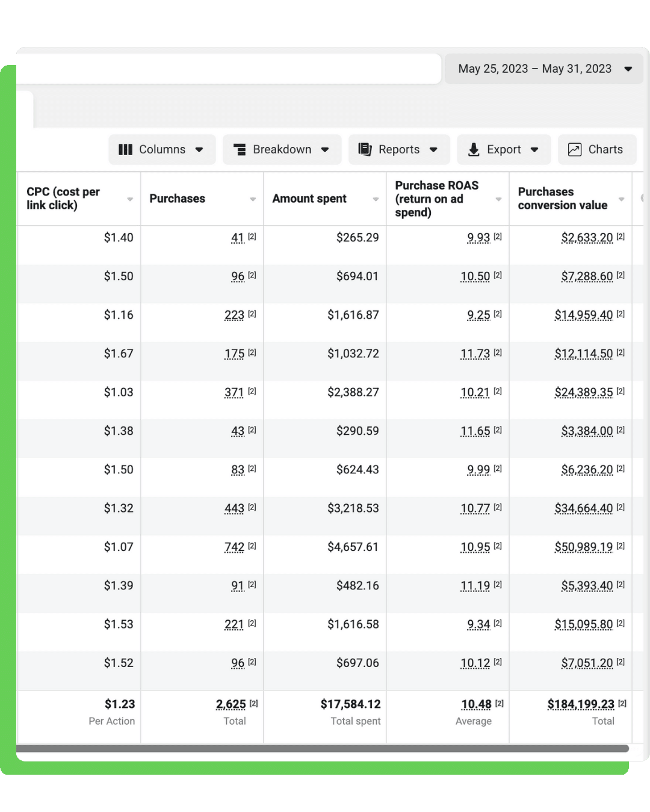Open the 742 purchases value link
This screenshot has width=650, height=812.
[234, 547]
